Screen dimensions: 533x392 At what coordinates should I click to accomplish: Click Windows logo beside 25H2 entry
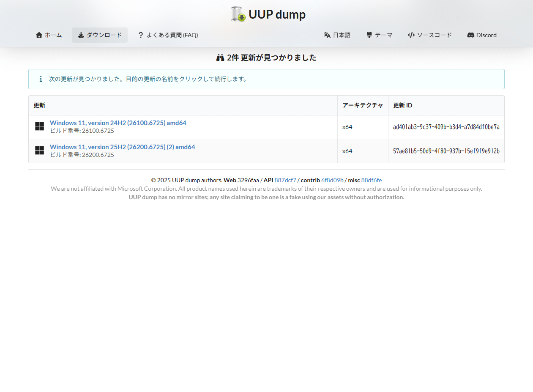click(39, 151)
